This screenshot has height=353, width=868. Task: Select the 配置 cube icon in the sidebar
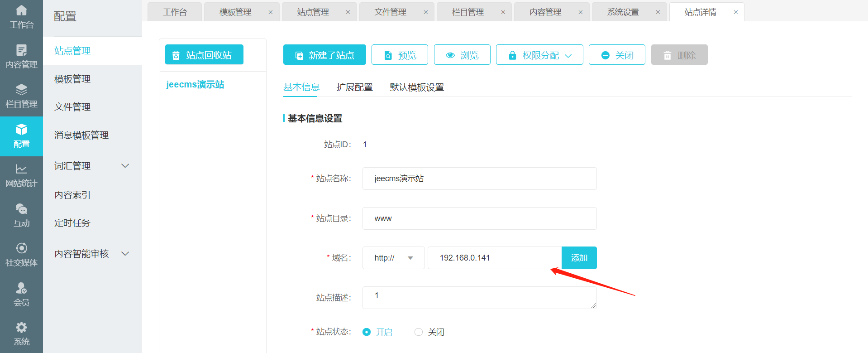pos(21,130)
